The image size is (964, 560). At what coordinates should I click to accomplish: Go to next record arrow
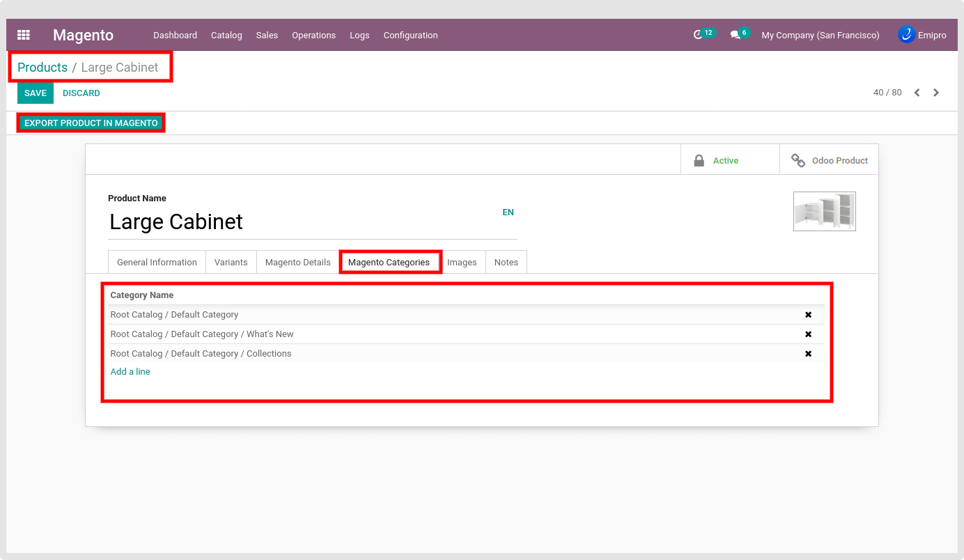tap(936, 93)
